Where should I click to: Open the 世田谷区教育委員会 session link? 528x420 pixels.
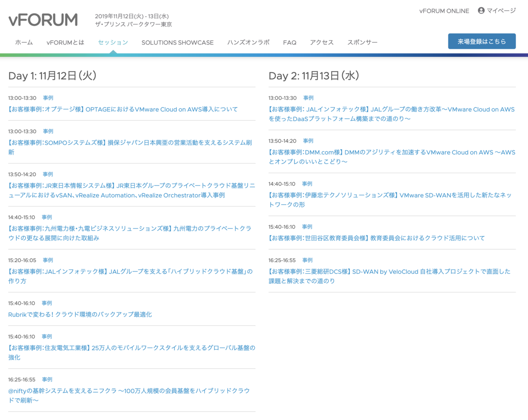coord(377,238)
